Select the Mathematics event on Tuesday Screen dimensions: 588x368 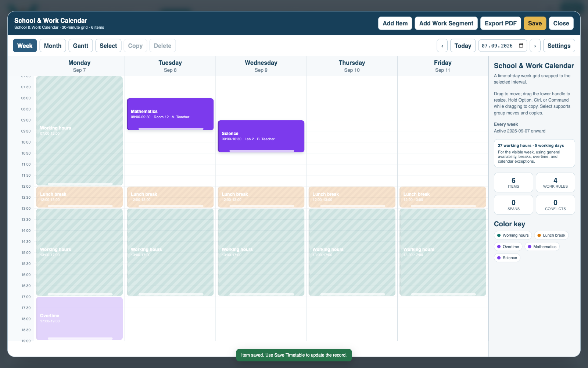(x=170, y=113)
